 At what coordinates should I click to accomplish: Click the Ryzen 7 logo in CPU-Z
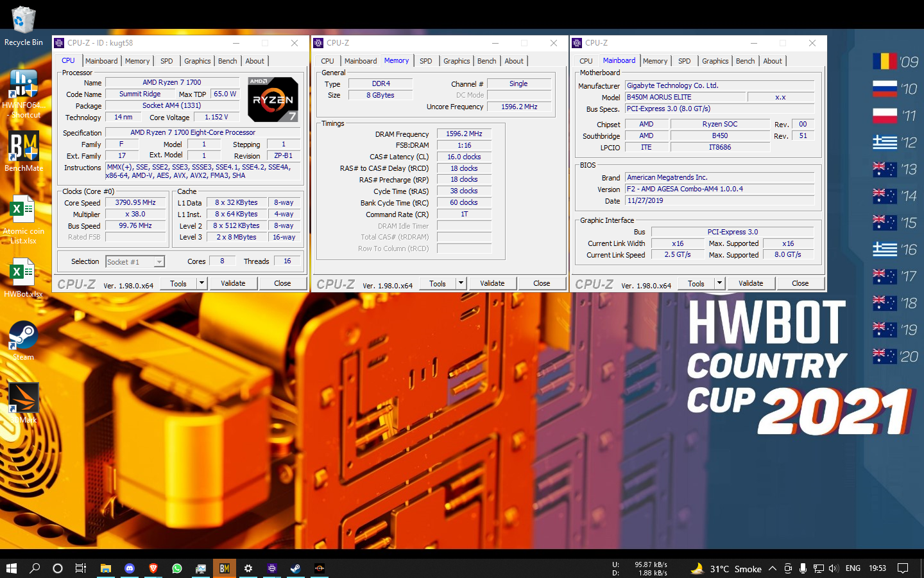point(273,100)
